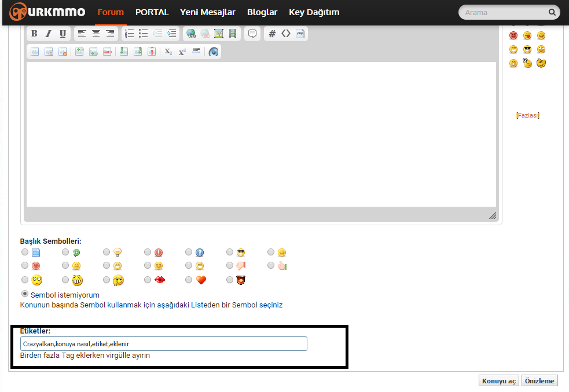Viewport: 569px width, 392px height.
Task: Click inside the message text area
Action: [x=261, y=134]
